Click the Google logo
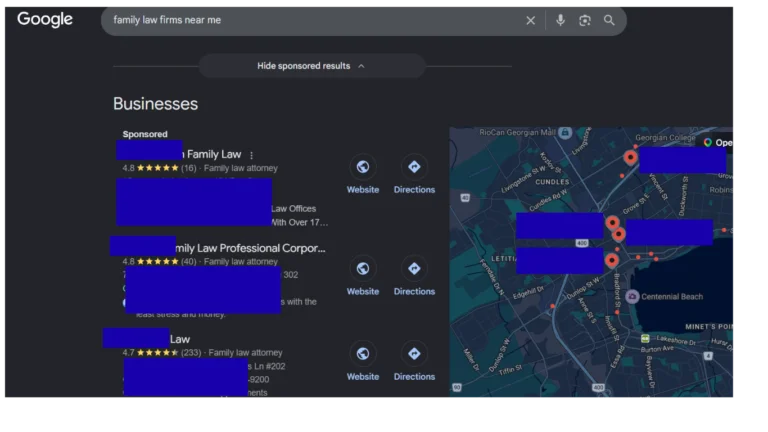 coord(45,20)
